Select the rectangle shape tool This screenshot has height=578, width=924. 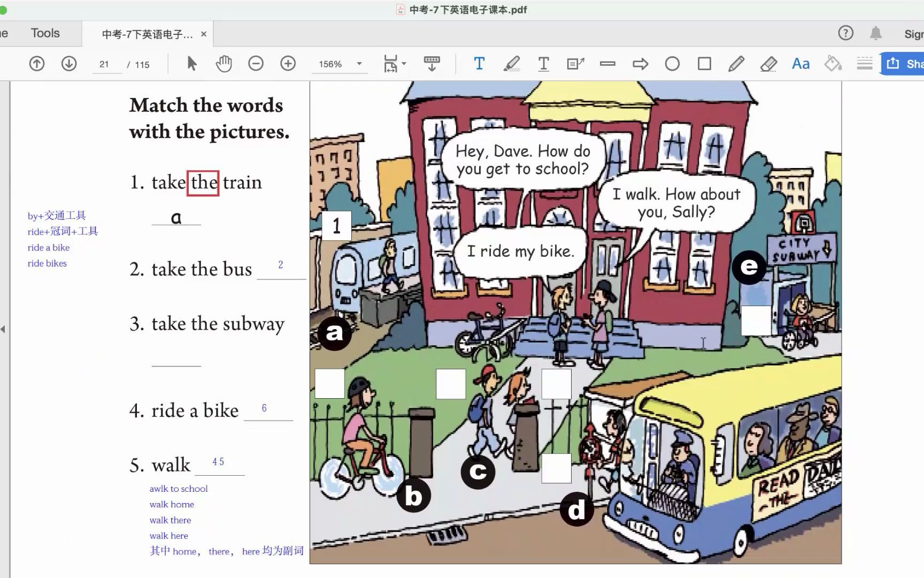705,64
